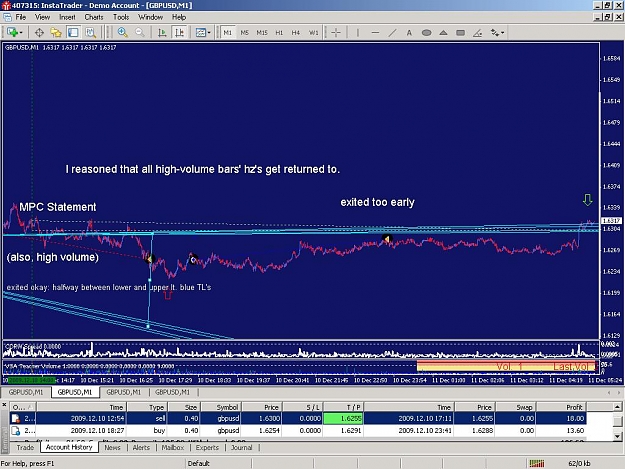Image resolution: width=625 pixels, height=469 pixels.
Task: Switch to the fourth GBPUSD,M1 chart tab
Action: click(173, 392)
